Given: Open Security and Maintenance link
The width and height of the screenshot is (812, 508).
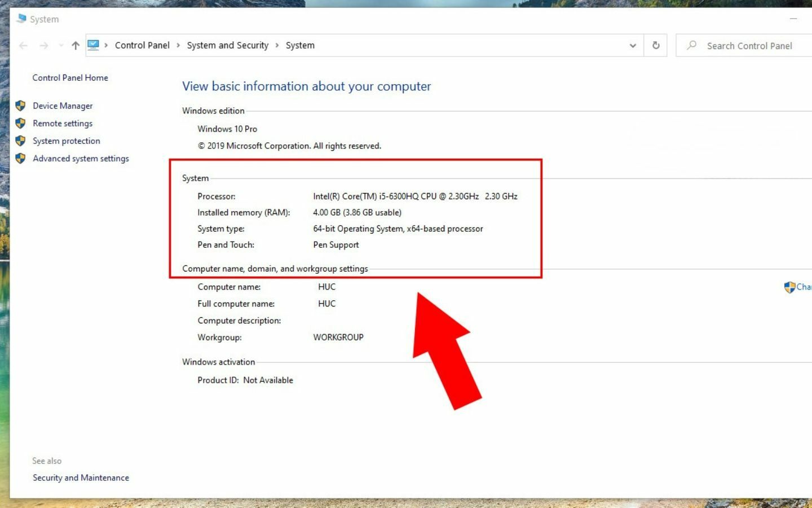Looking at the screenshot, I should coord(81,478).
